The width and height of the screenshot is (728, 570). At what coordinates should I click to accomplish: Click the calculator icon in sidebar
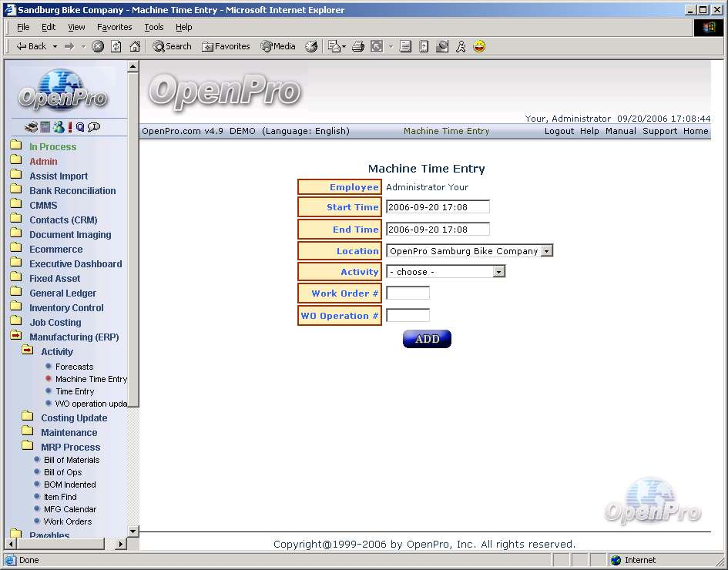point(45,127)
